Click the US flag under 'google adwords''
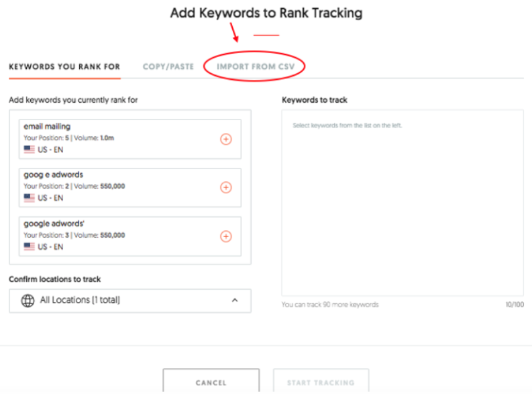The height and width of the screenshot is (394, 532). [x=29, y=246]
